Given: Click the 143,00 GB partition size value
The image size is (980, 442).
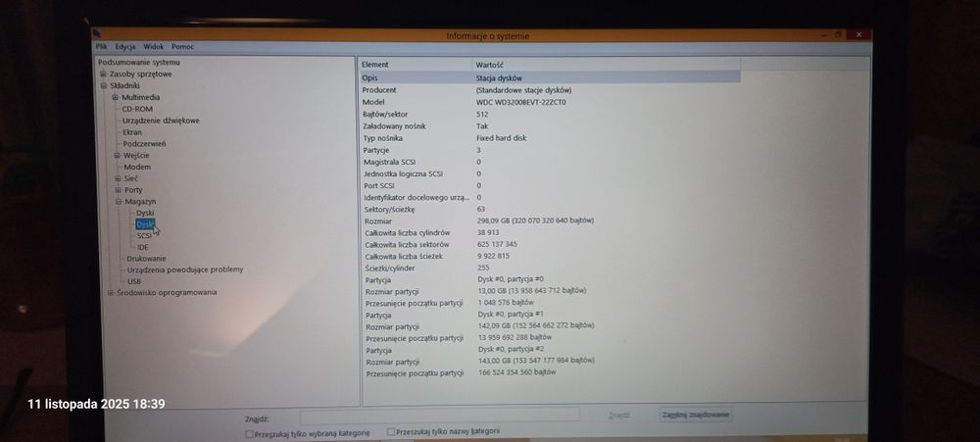Looking at the screenshot, I should point(536,360).
